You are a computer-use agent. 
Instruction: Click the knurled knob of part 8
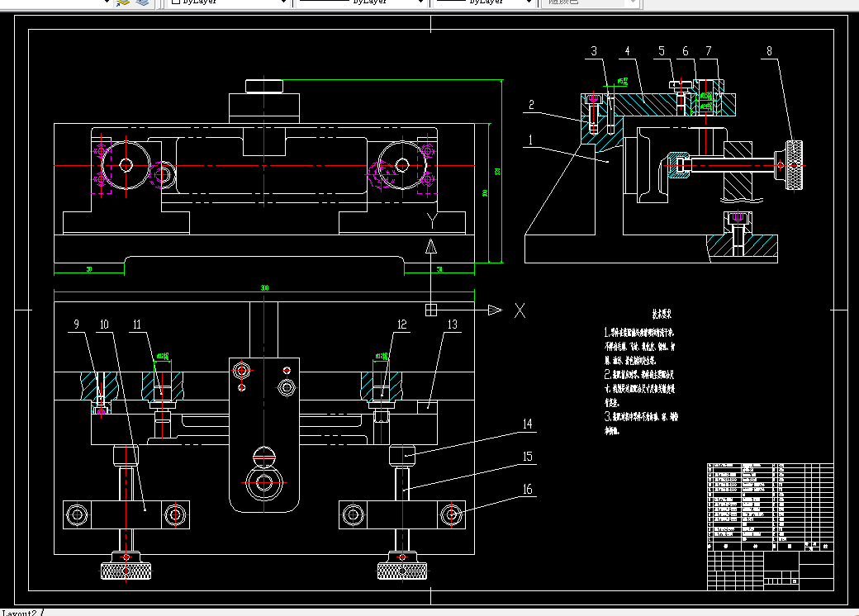(794, 165)
